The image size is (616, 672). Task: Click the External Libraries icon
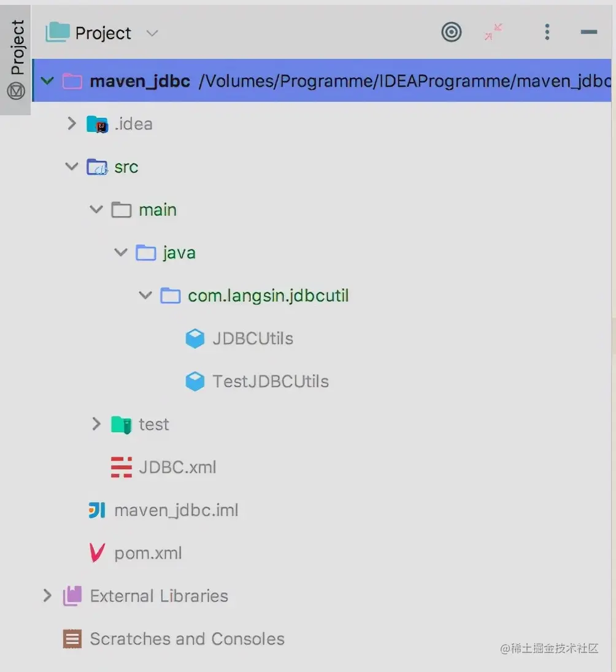tap(72, 596)
